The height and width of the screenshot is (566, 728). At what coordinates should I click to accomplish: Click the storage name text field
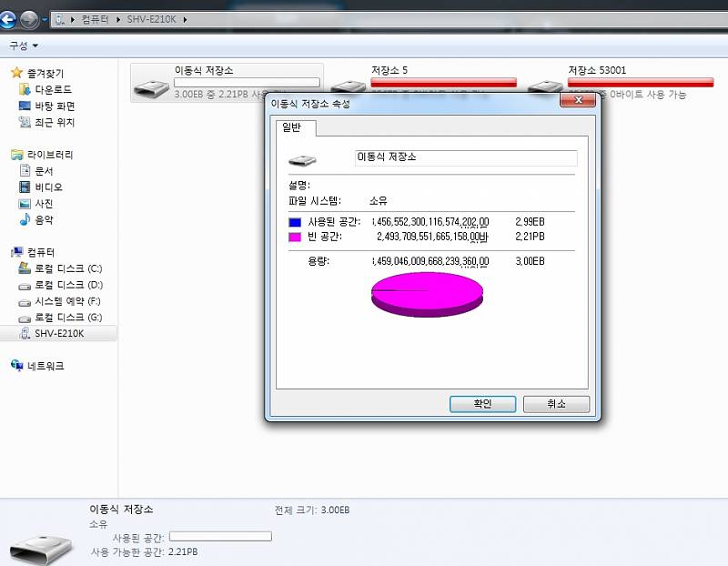tap(465, 157)
